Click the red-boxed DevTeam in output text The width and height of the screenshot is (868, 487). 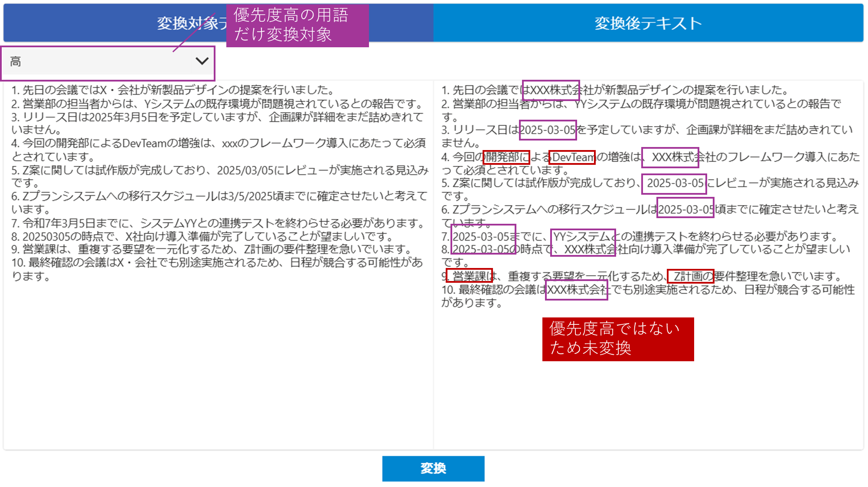point(572,157)
